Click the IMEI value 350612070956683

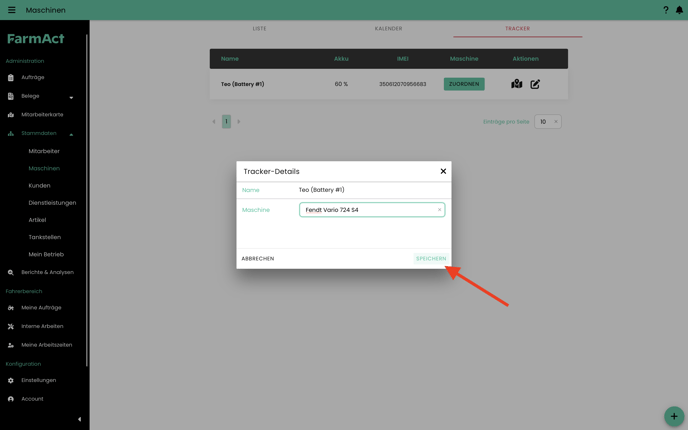click(403, 84)
